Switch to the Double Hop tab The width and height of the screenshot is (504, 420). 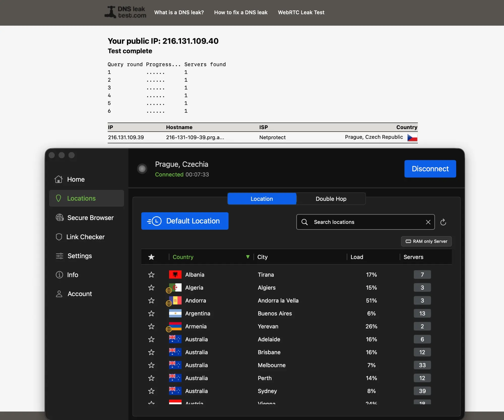(x=331, y=199)
